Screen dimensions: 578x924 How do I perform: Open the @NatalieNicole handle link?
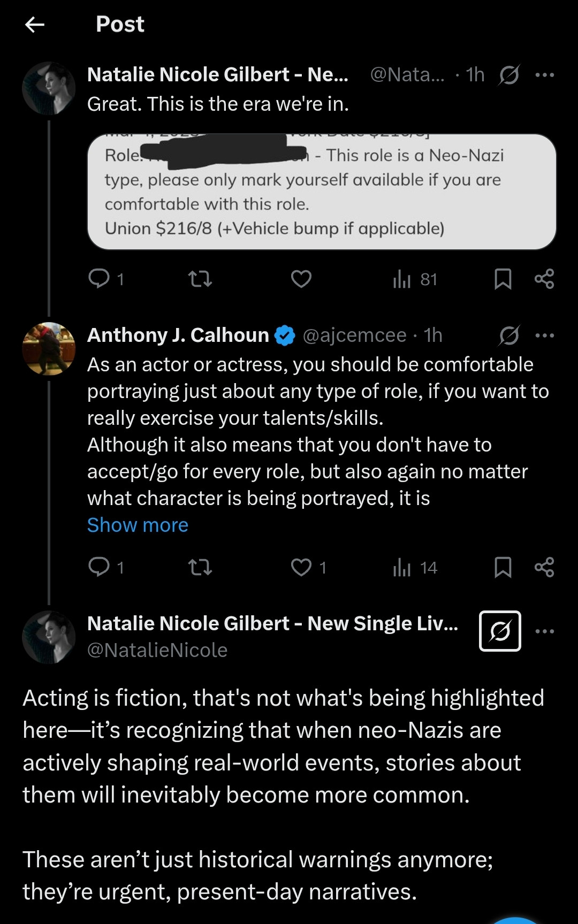(157, 650)
